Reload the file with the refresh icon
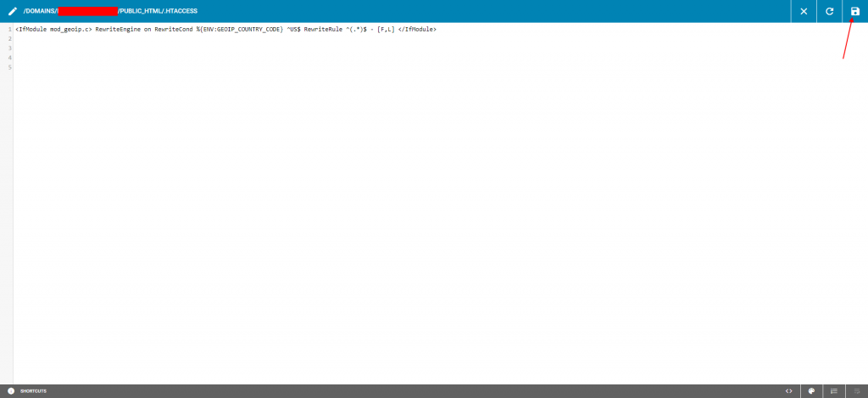868x398 pixels. pyautogui.click(x=829, y=11)
